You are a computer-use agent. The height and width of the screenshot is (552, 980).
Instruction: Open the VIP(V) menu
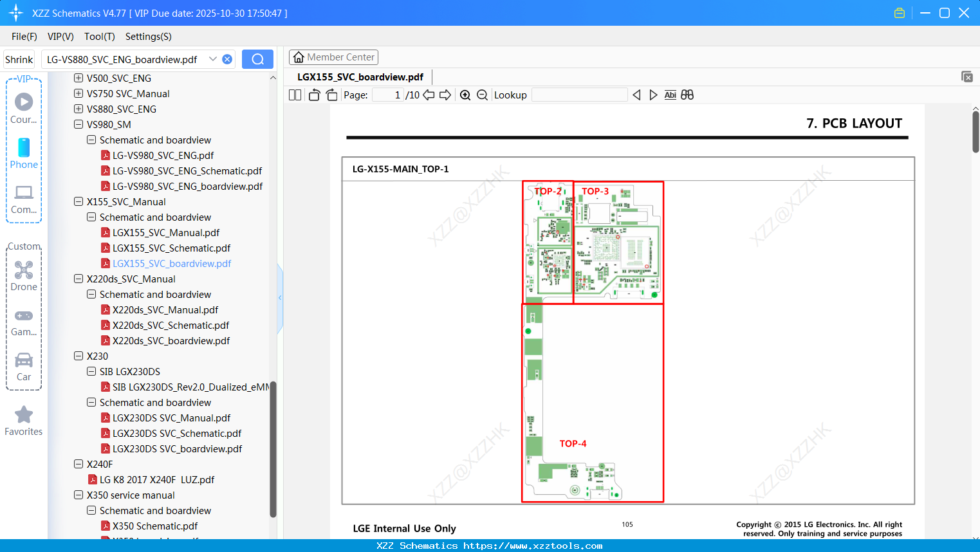(60, 37)
